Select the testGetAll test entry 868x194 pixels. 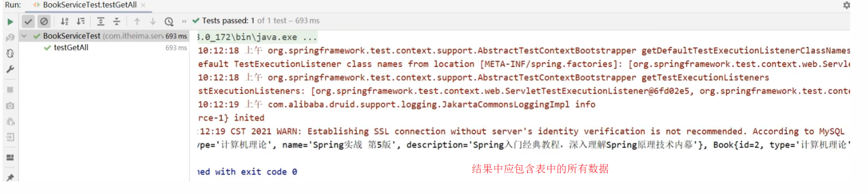tap(71, 47)
